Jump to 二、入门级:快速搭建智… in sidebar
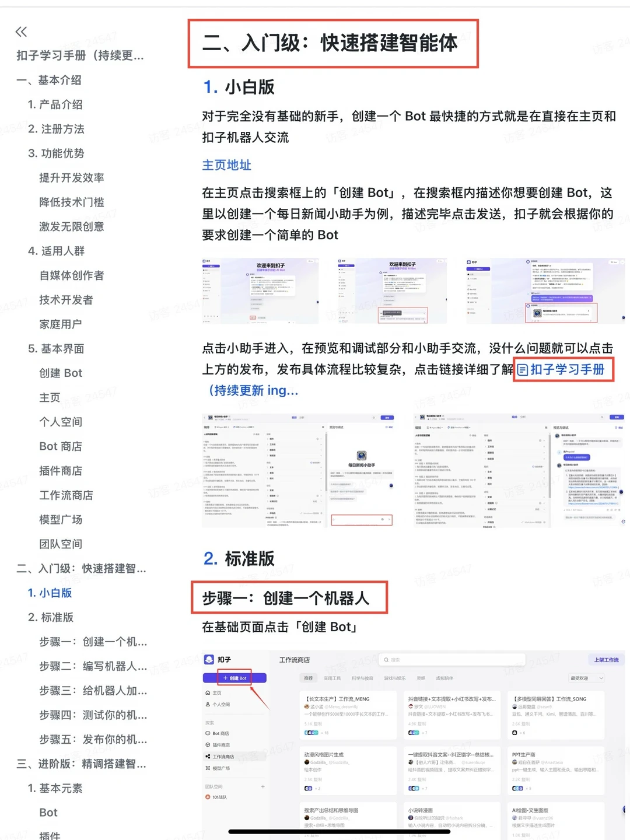630x840 pixels. (x=81, y=568)
